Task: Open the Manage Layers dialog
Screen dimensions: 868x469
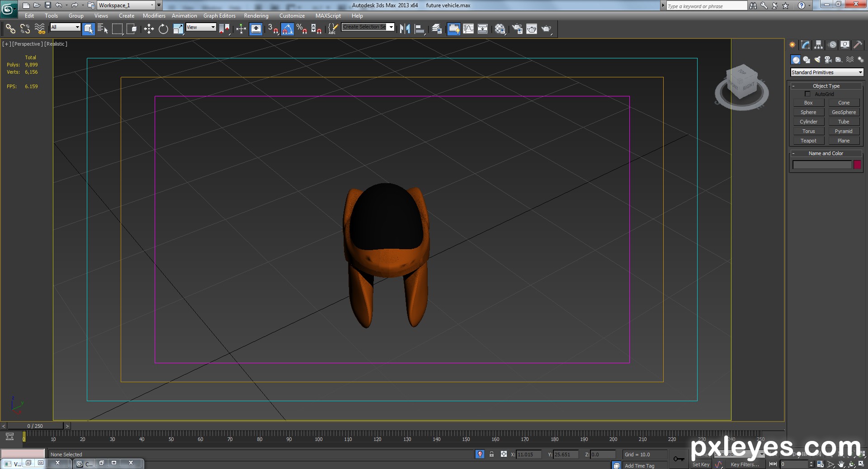Action: point(437,29)
